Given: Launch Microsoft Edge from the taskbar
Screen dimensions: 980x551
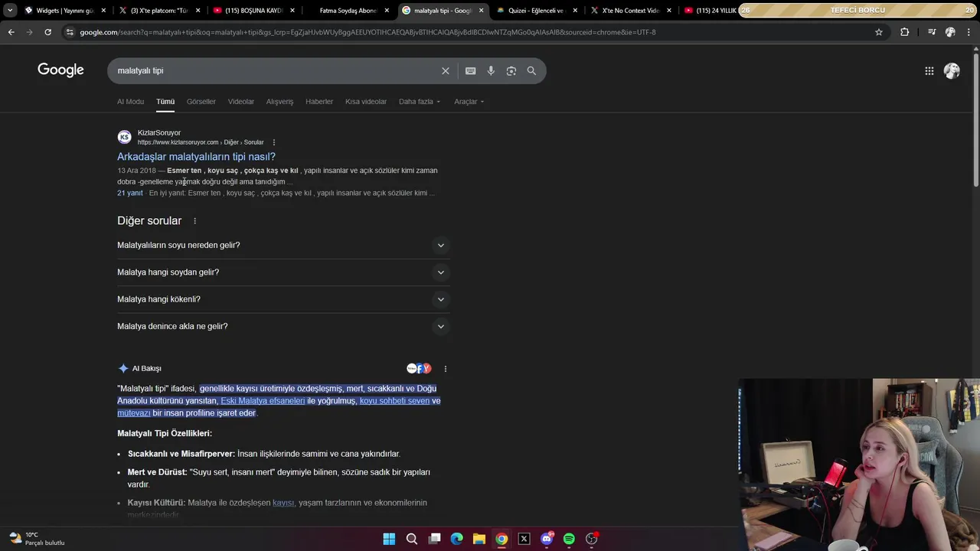Looking at the screenshot, I should point(456,539).
